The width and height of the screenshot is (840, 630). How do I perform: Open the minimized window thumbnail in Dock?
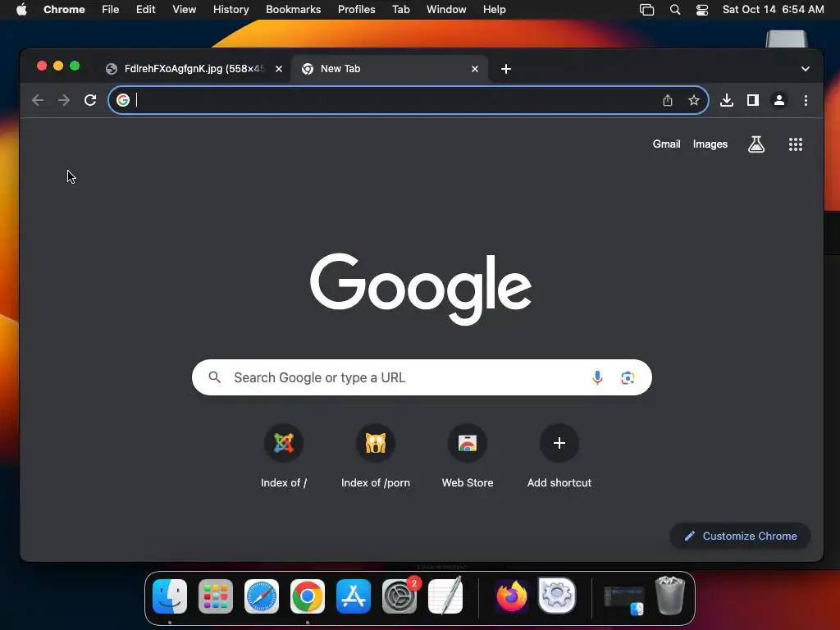coord(623,600)
